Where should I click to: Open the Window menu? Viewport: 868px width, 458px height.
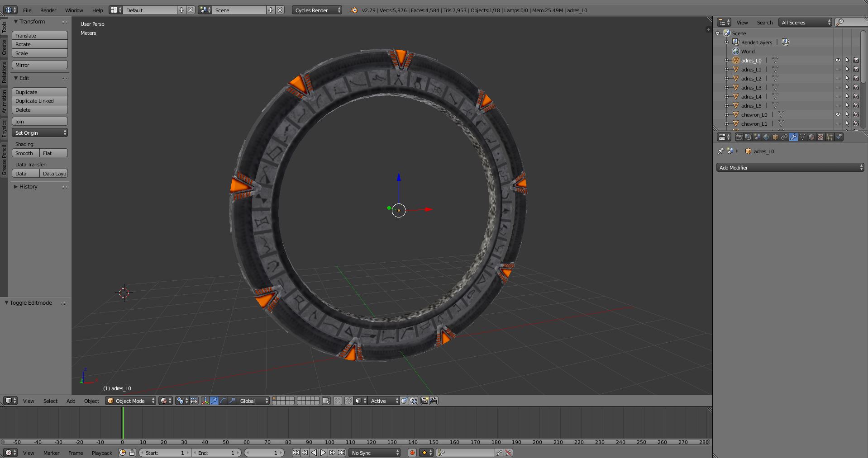[x=74, y=10]
